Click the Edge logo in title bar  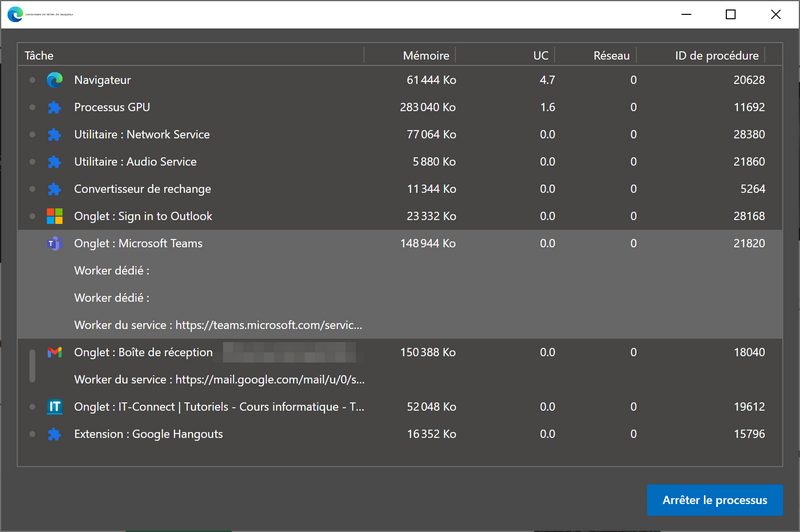click(x=15, y=14)
